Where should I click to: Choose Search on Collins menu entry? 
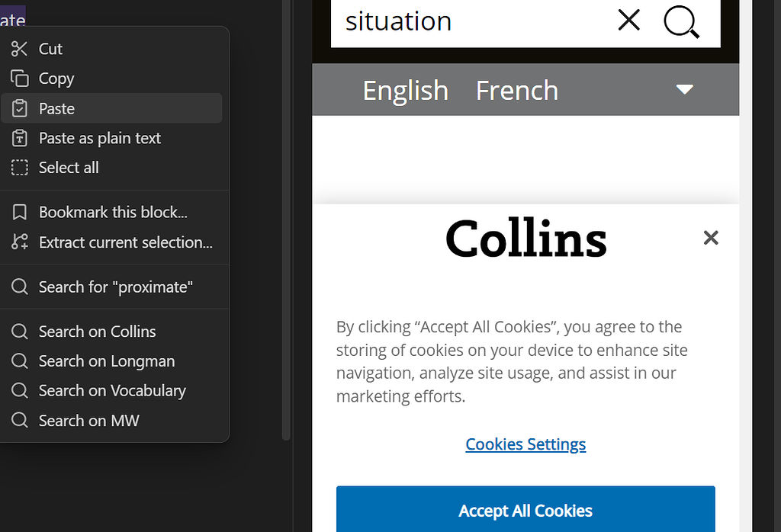click(x=97, y=332)
